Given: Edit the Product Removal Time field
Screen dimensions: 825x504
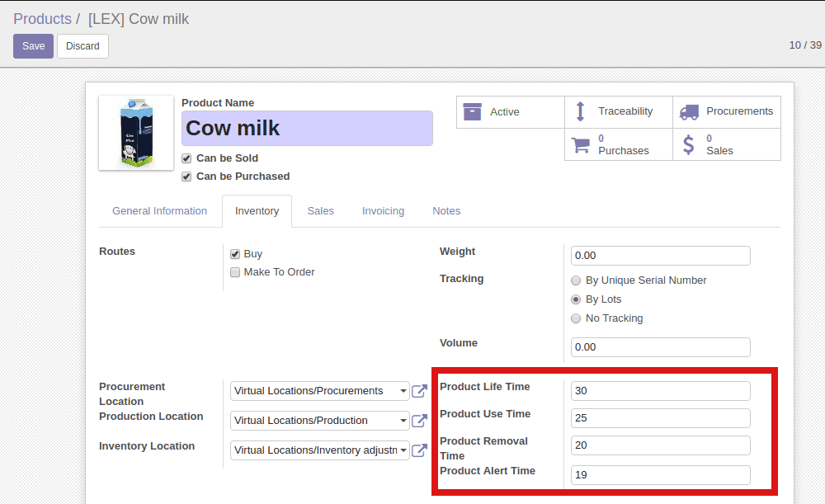Looking at the screenshot, I should (660, 445).
